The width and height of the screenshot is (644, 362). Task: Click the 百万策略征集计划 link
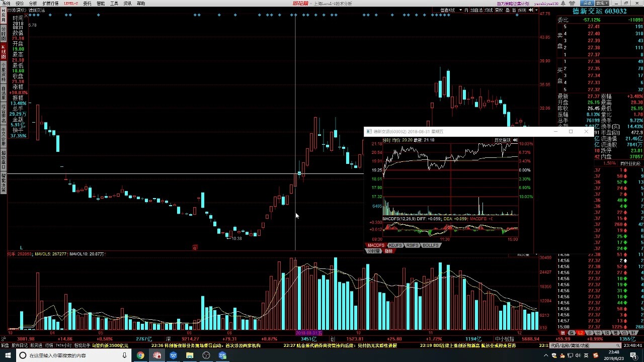click(x=513, y=3)
